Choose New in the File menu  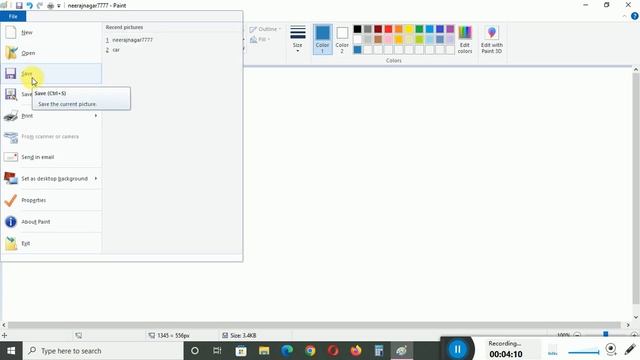point(51,32)
